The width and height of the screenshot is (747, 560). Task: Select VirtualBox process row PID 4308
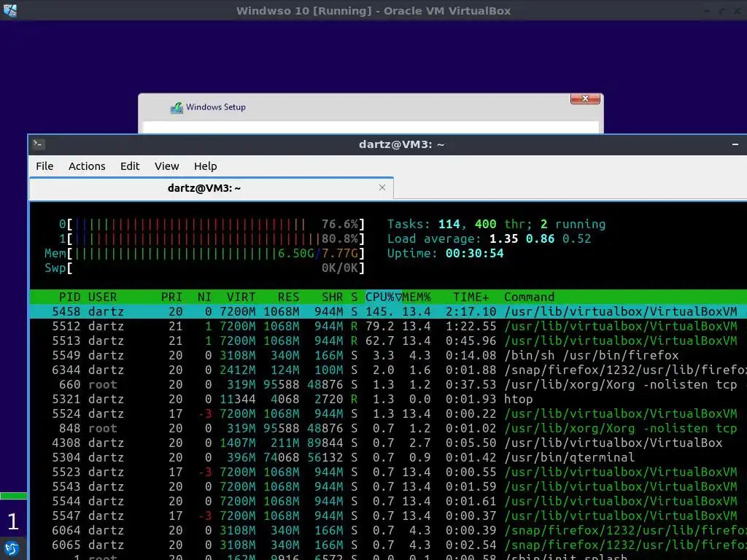388,443
